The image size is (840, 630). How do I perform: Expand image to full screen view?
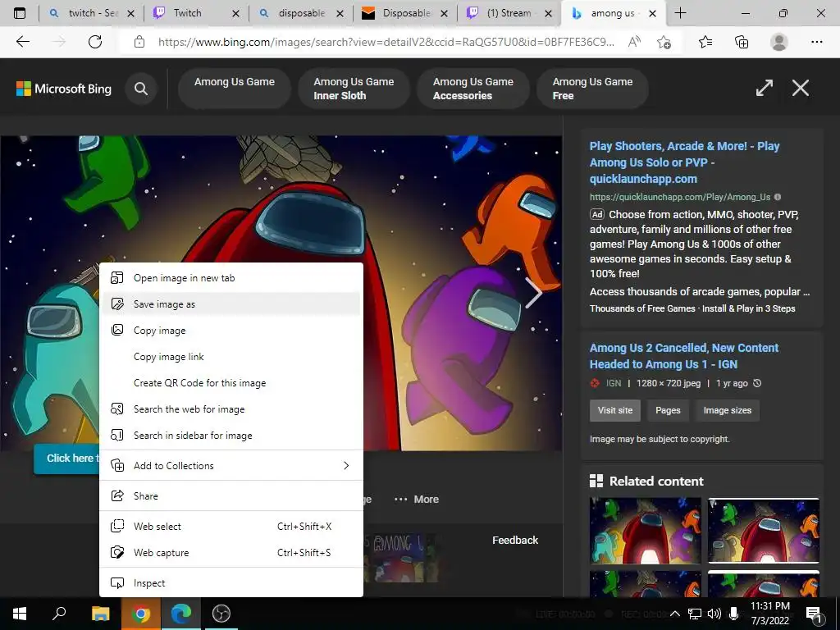pyautogui.click(x=765, y=88)
